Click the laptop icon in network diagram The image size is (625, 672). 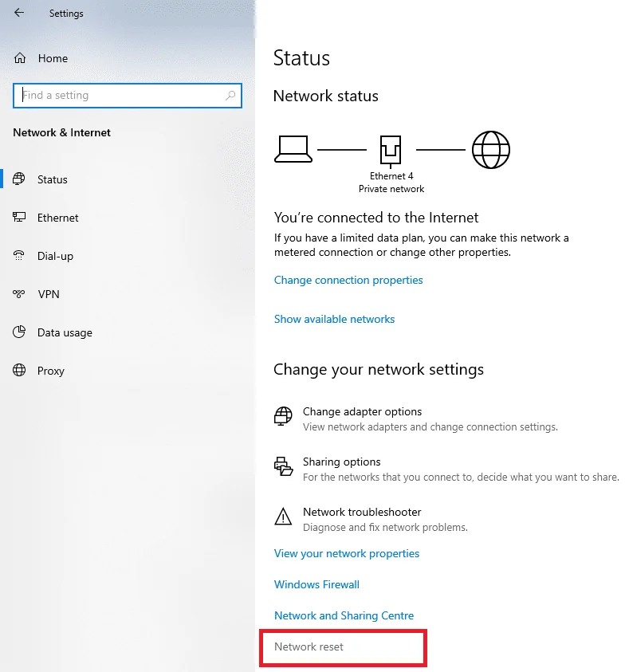point(293,149)
